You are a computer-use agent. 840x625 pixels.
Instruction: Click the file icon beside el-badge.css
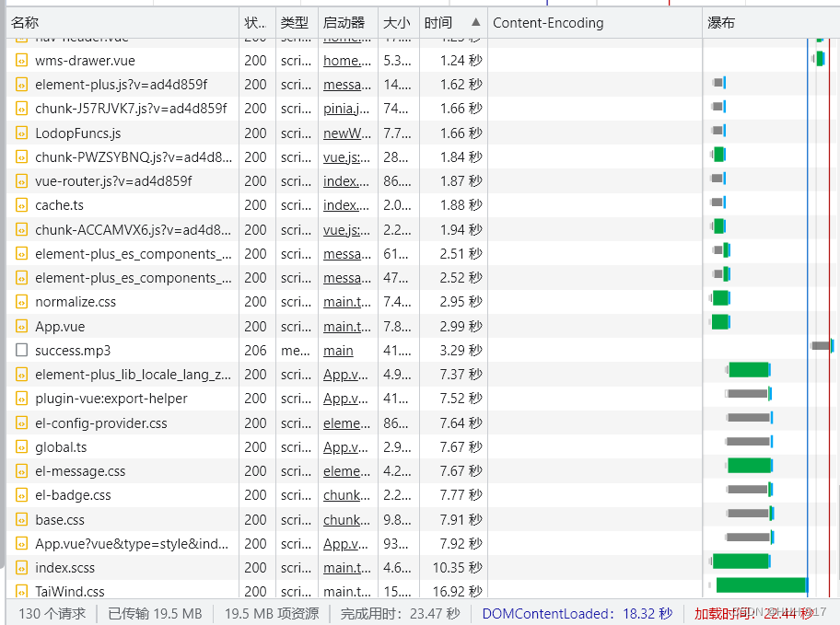[x=20, y=494]
